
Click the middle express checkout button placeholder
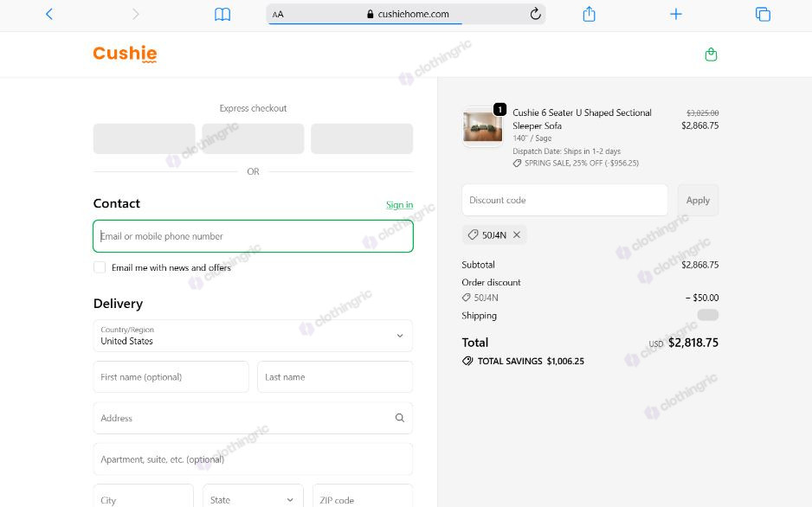click(x=253, y=138)
